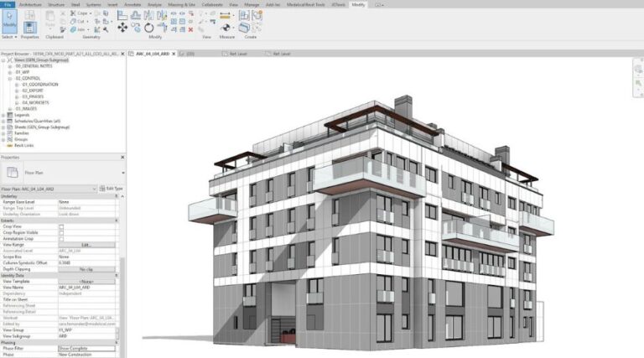Click the View Range Edit button
This screenshot has width=644, height=358.
coord(86,244)
